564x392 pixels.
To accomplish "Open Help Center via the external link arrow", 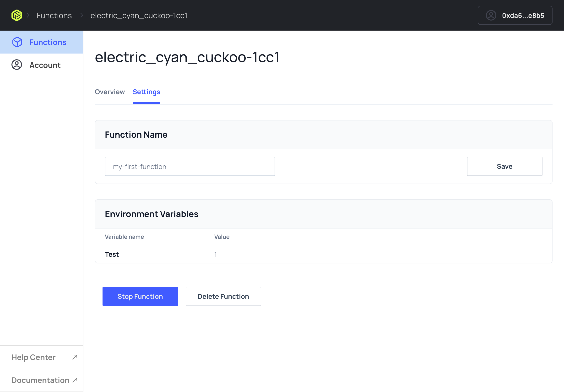I will click(x=74, y=357).
